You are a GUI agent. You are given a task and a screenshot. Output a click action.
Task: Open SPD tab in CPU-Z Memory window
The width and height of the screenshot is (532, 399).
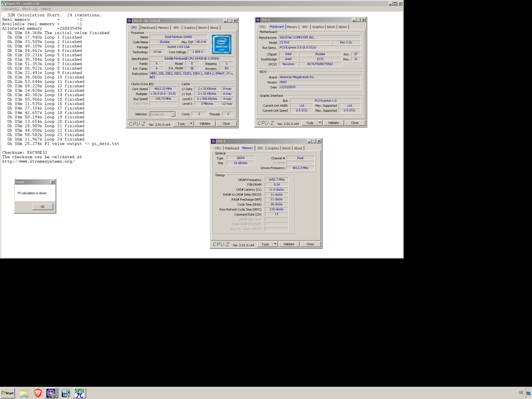pos(260,148)
